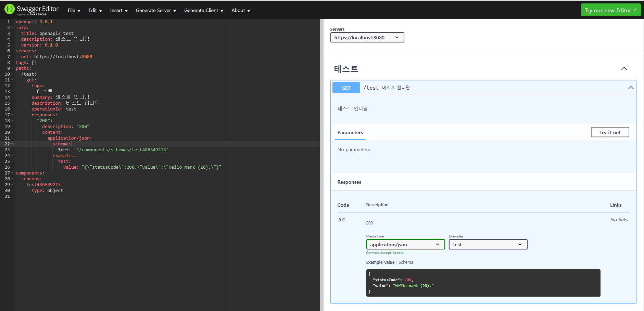The width and height of the screenshot is (644, 311).
Task: Click line number 31 in the gutter
Action: [x=7, y=196]
